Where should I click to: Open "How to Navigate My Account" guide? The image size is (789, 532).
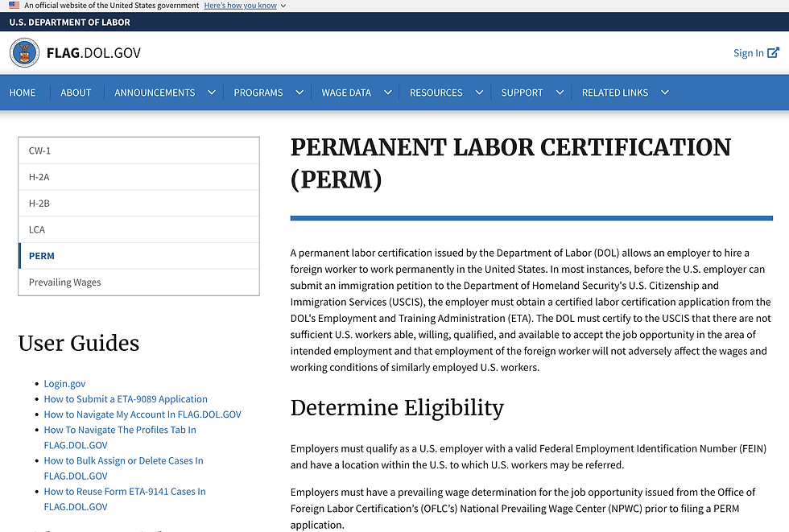point(143,414)
